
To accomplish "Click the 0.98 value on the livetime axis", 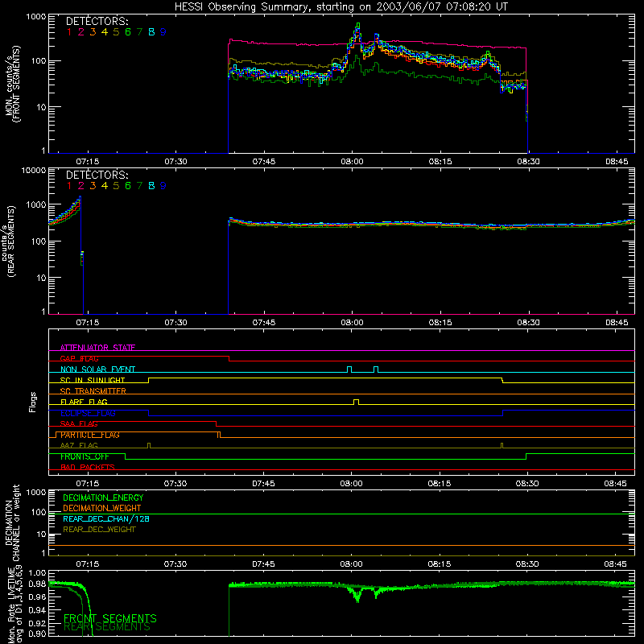I will click(37, 583).
